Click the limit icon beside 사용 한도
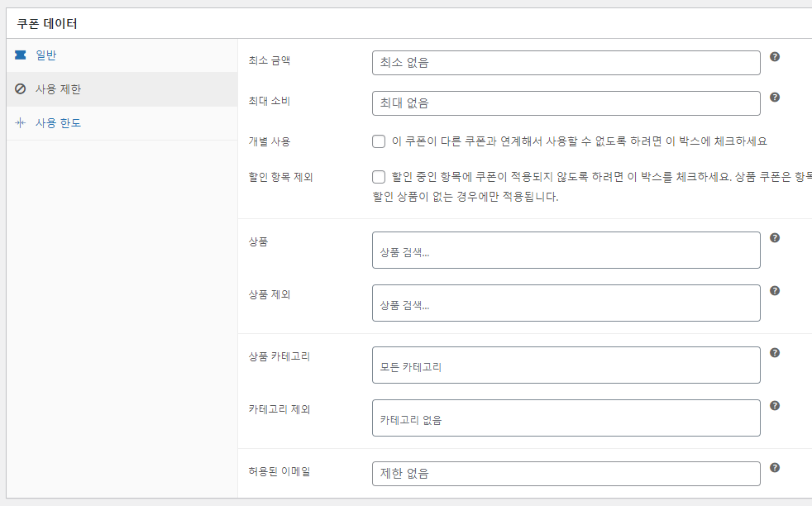 [x=20, y=122]
